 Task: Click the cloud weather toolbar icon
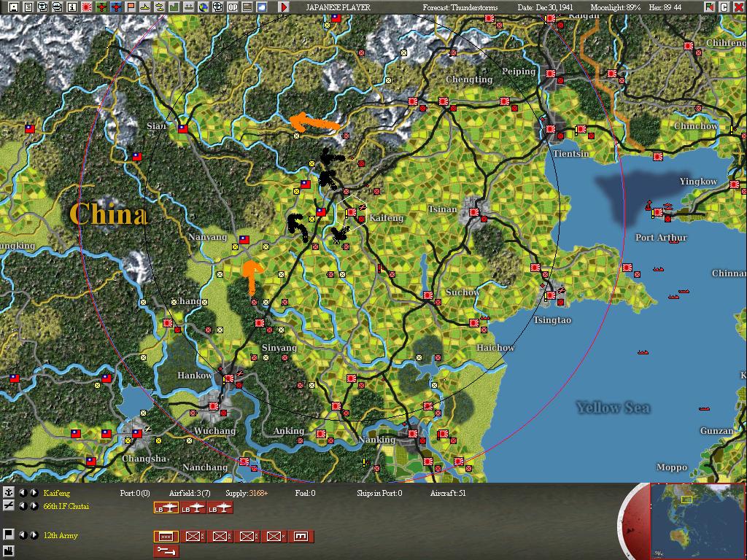coord(262,7)
